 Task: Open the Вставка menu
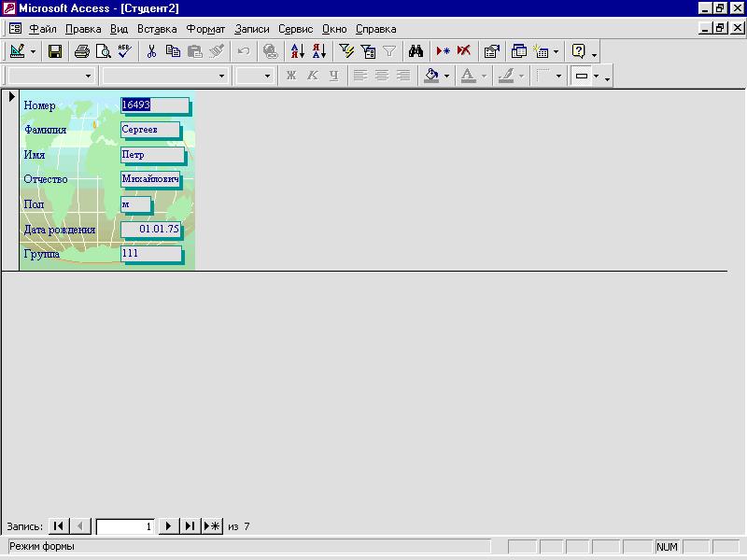(157, 29)
